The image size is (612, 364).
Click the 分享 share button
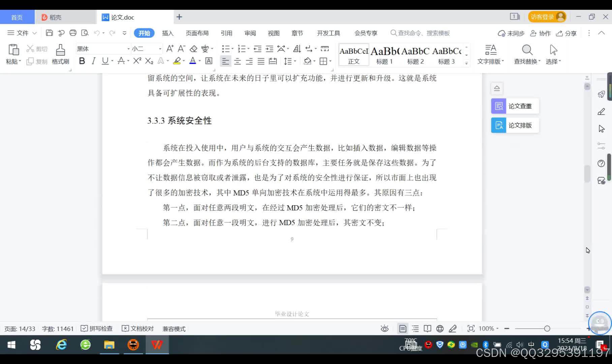point(567,33)
